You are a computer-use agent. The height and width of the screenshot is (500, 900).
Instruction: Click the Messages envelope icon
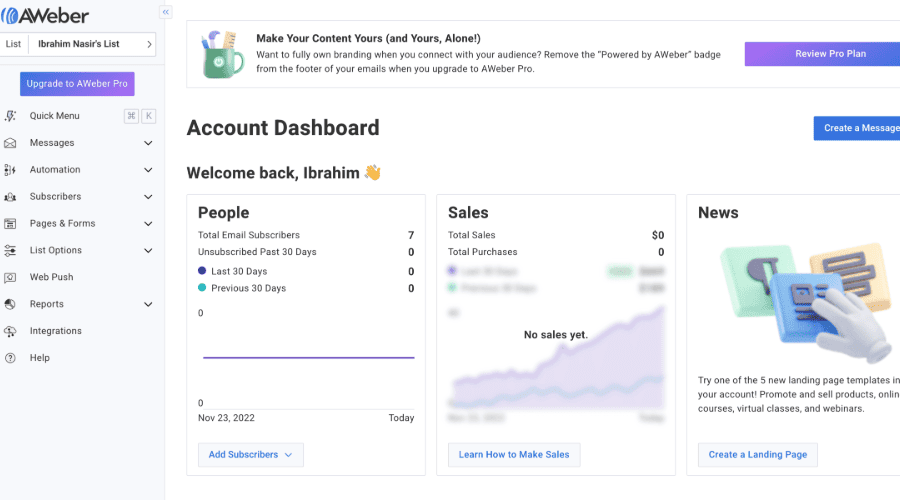click(10, 143)
